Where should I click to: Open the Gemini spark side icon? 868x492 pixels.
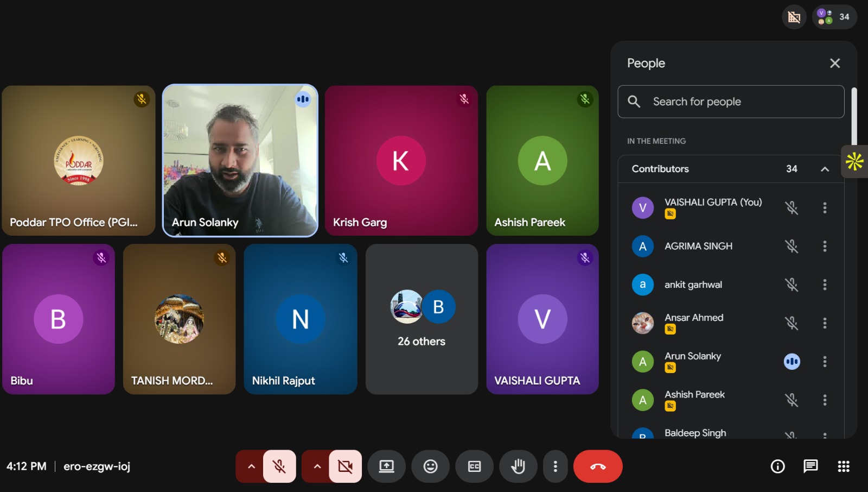(x=854, y=161)
